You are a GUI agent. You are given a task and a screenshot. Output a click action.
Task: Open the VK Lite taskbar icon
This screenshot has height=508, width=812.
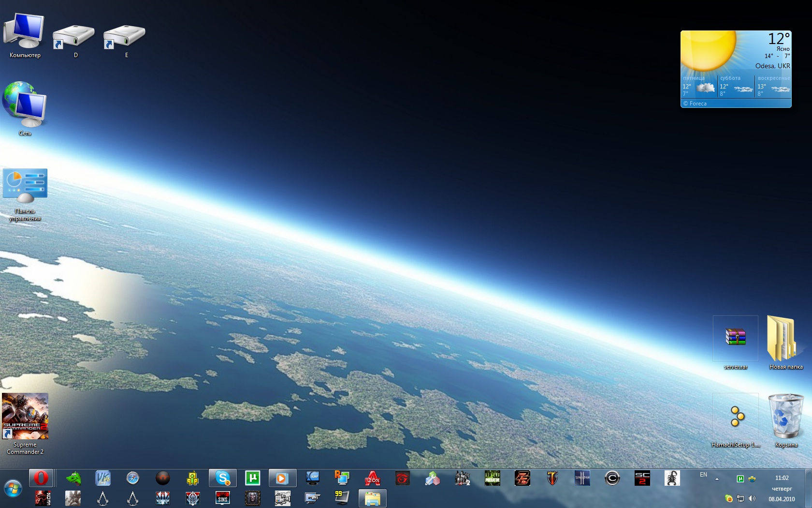pyautogui.click(x=103, y=478)
